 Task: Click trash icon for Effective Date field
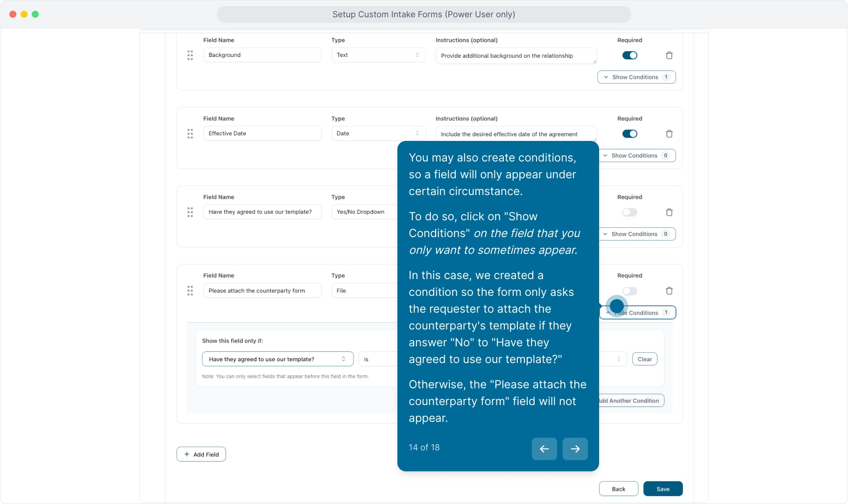669,134
